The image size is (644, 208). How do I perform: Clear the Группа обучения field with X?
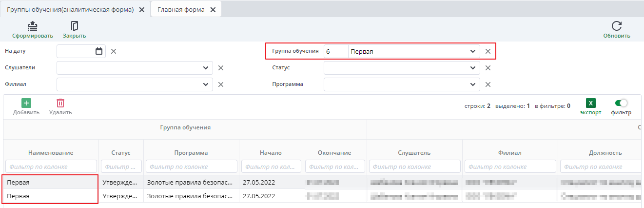coord(488,51)
